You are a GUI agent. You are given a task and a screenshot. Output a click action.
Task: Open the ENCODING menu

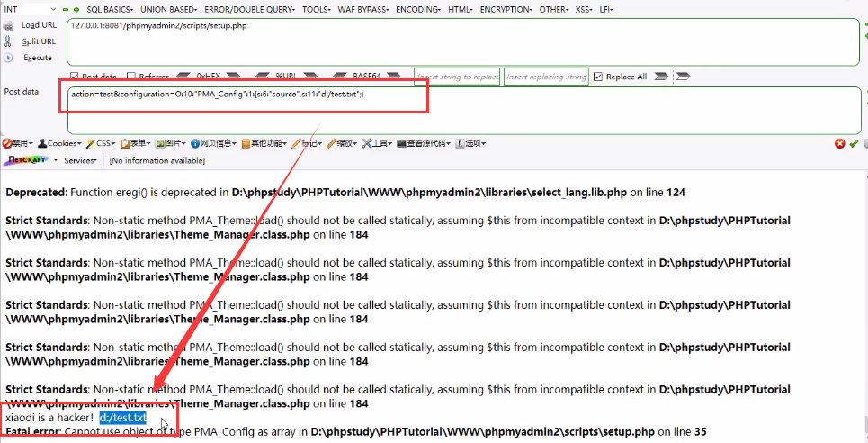[x=419, y=9]
